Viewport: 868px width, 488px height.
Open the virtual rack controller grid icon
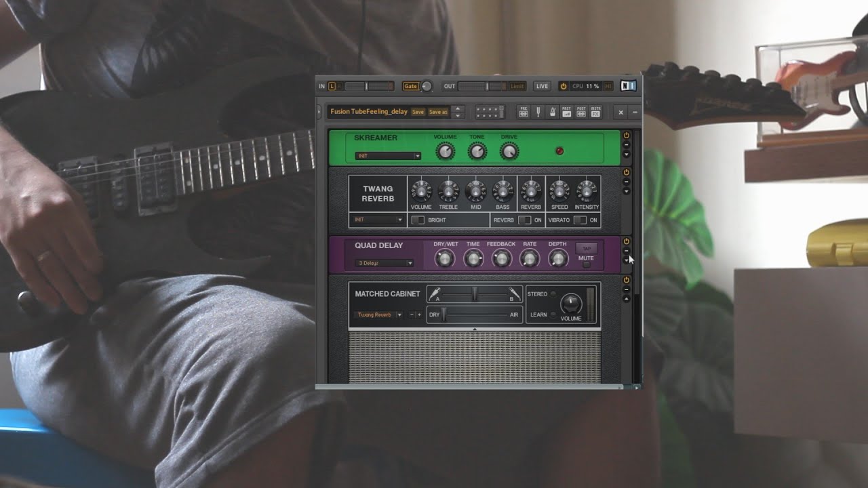[x=490, y=112]
